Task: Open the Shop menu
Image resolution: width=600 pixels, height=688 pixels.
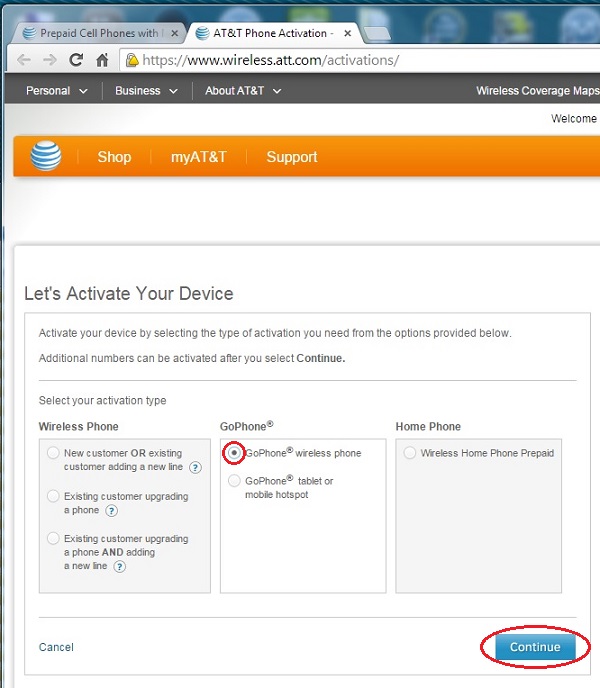Action: (114, 157)
